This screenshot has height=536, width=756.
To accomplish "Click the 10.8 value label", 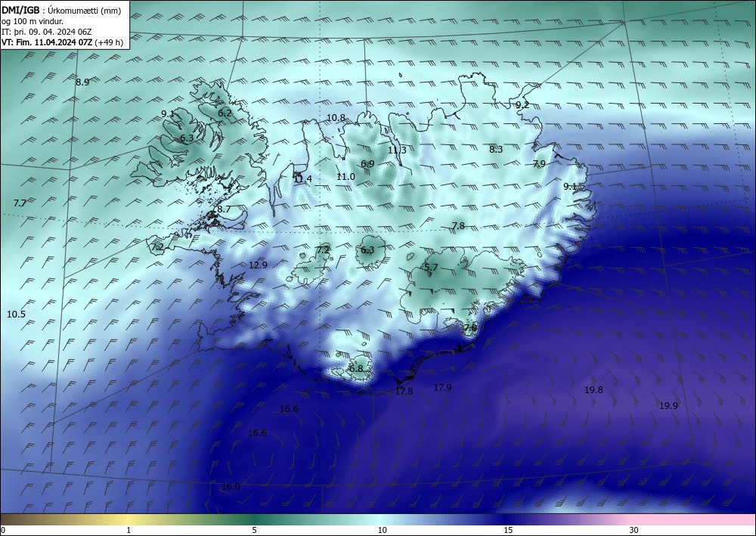I will click(336, 118).
